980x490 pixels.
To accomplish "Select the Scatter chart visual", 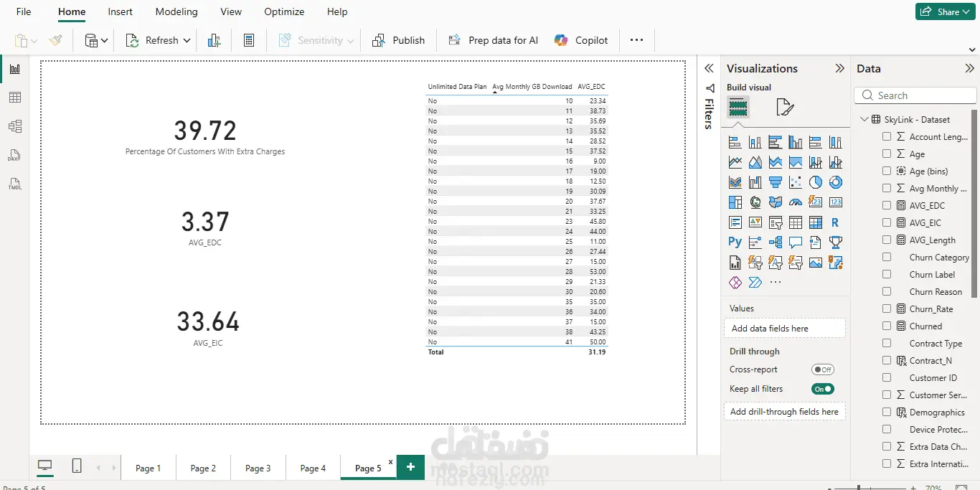I will [x=795, y=182].
